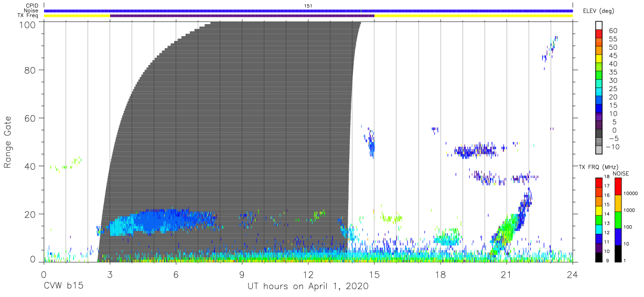644x297 pixels.
Task: Click NOISE colorbar tick label 10000
Action: pos(631,194)
